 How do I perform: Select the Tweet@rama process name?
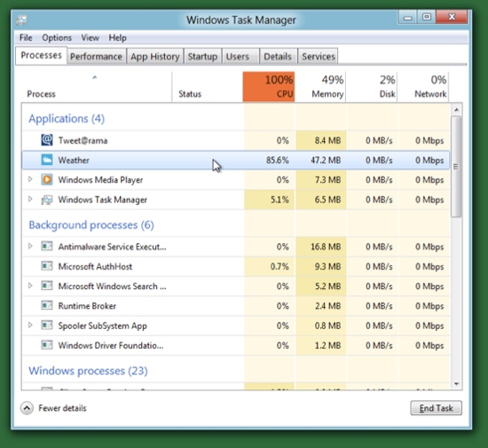coord(83,141)
